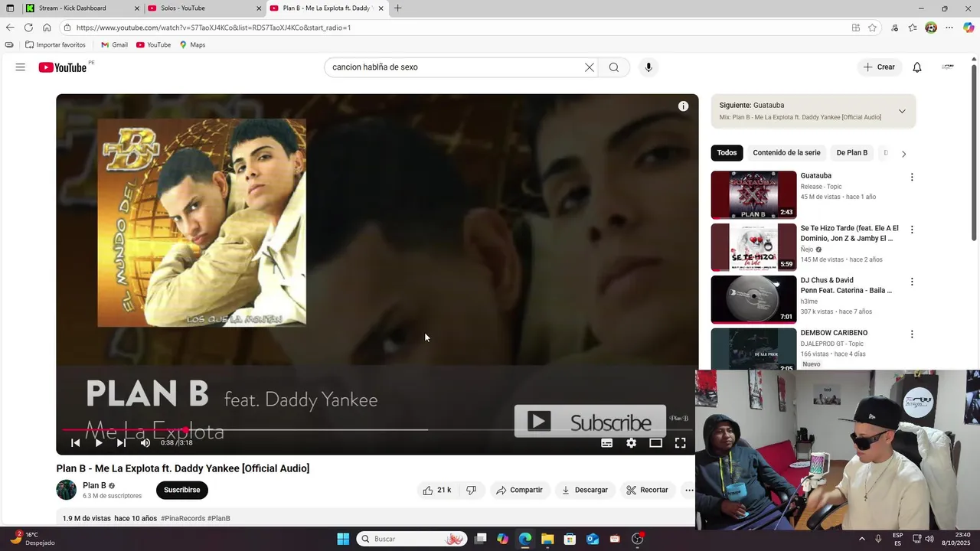Toggle subtitles in the player
The height and width of the screenshot is (551, 980).
pos(607,442)
